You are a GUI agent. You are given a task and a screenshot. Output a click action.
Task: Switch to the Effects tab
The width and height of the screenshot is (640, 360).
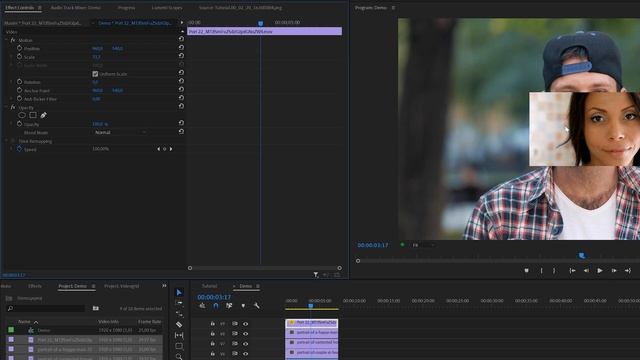(x=35, y=286)
